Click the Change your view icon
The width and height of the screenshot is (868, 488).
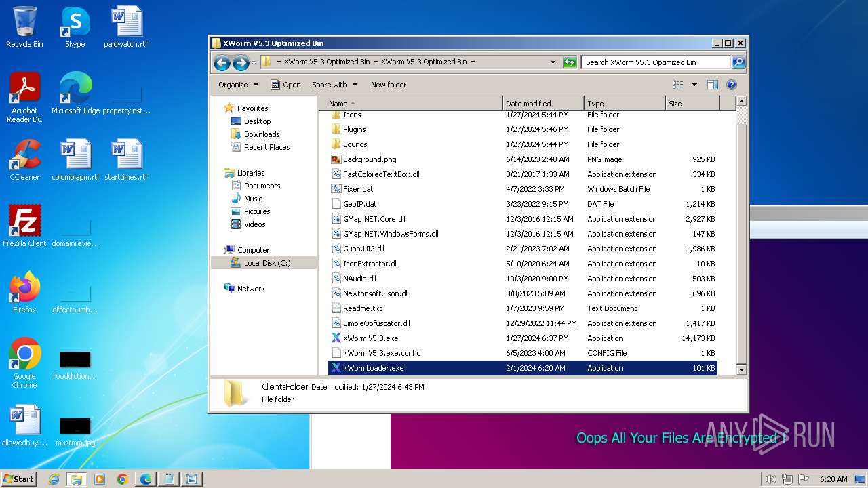(677, 85)
